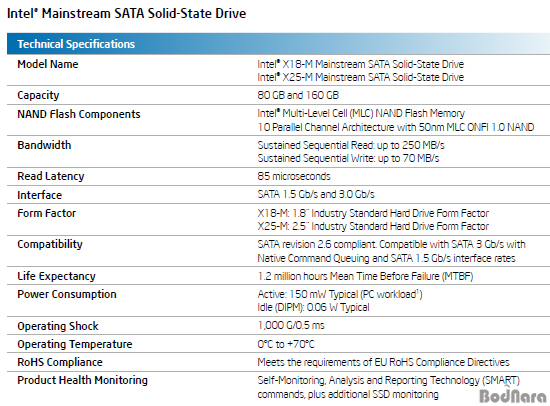Select 'Sustained Sequential Write: up to 70 MB/s'
The image size is (550, 406).
tap(348, 158)
